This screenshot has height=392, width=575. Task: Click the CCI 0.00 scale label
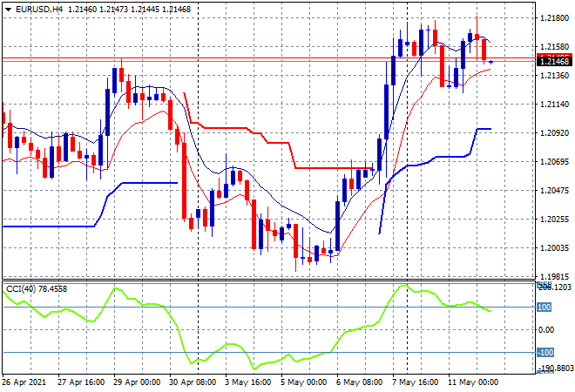coord(545,330)
